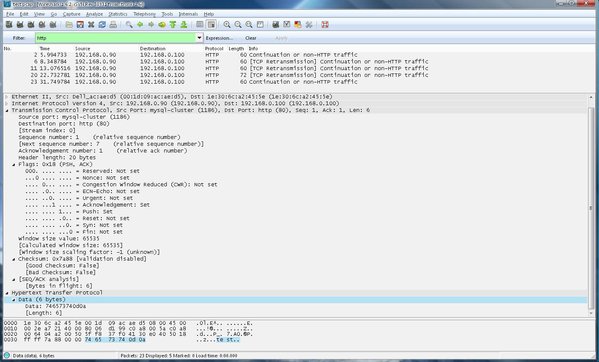599x362 pixels.
Task: Click the Filter label button
Action: [x=19, y=38]
